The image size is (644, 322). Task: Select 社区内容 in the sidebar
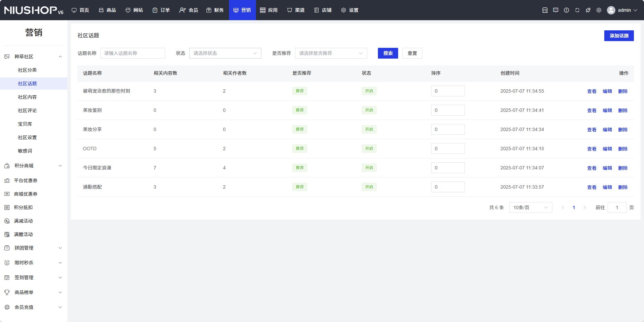coord(27,97)
